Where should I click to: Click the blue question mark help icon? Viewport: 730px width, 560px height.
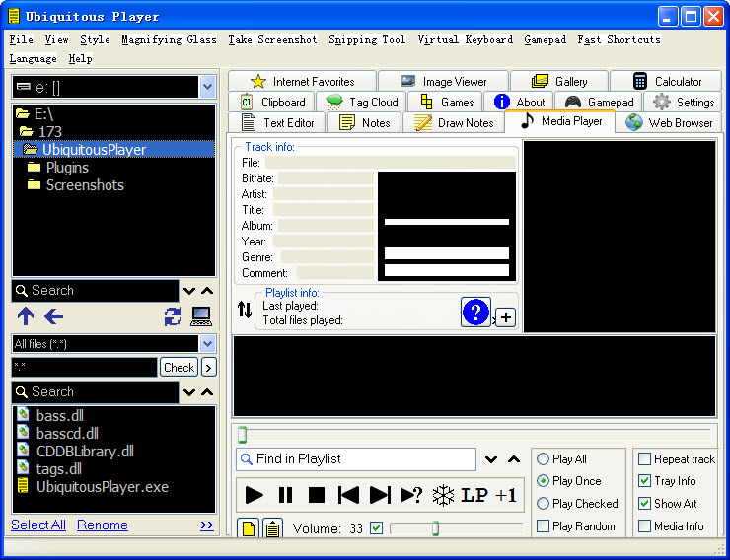coord(475,313)
